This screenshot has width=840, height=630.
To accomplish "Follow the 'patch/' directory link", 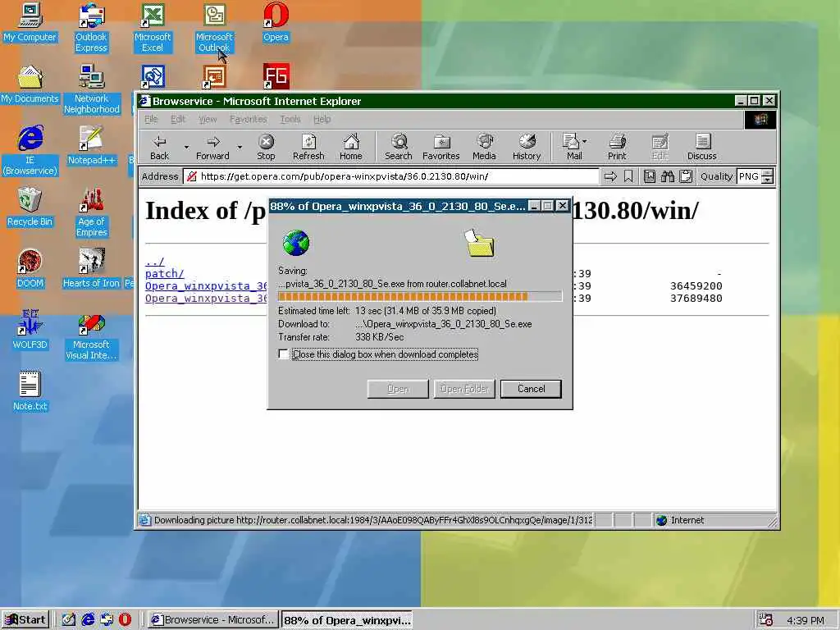I will pyautogui.click(x=164, y=274).
